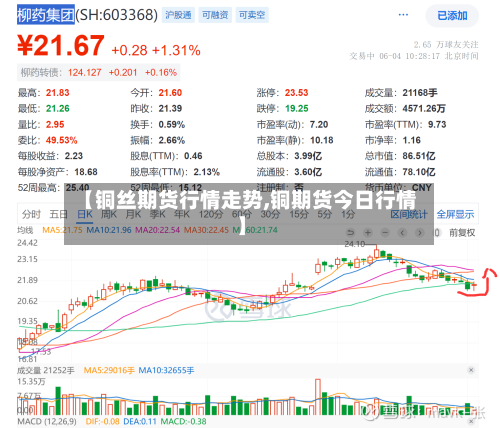500x428 pixels.
Task: Select the 日K chart tab
Action: (85, 214)
